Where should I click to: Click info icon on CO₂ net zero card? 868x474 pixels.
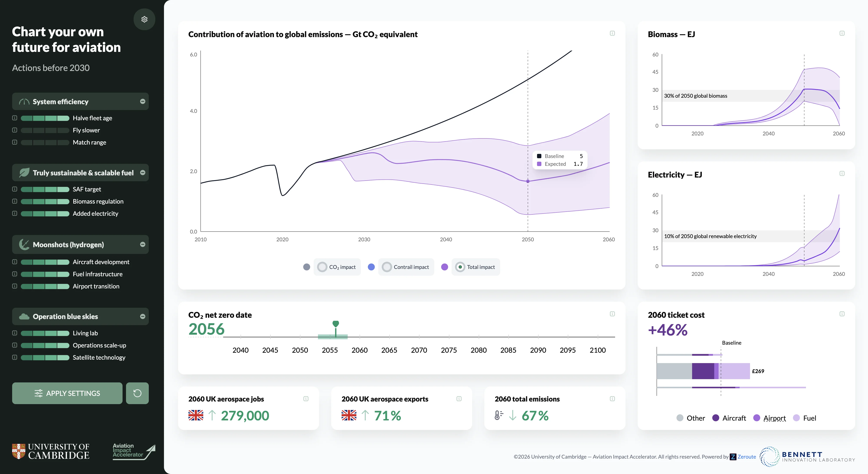tap(612, 314)
